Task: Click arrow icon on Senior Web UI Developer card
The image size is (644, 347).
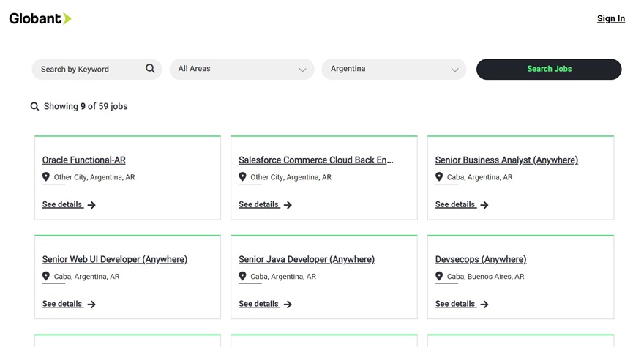Action: [x=91, y=305]
